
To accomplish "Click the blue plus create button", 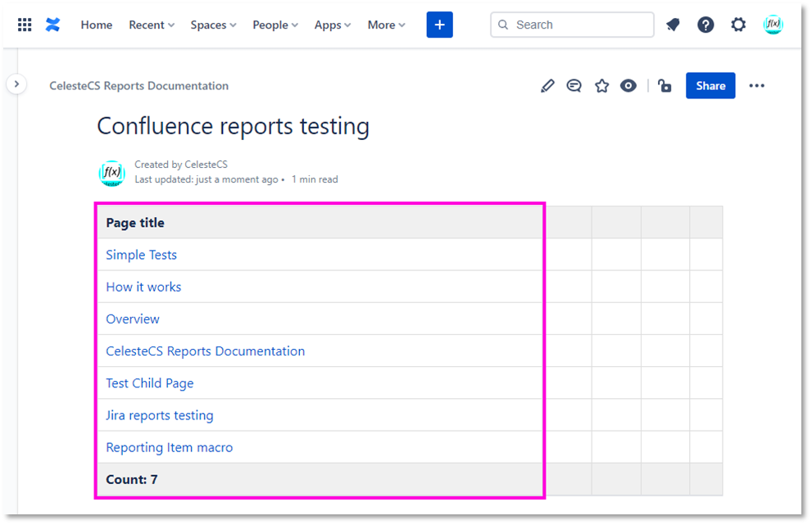I will [x=440, y=25].
